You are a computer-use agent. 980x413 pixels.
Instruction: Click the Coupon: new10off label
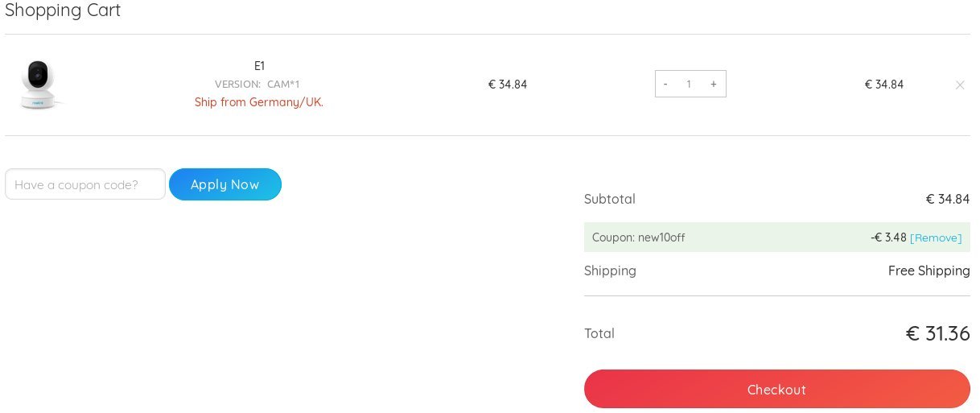(x=639, y=237)
